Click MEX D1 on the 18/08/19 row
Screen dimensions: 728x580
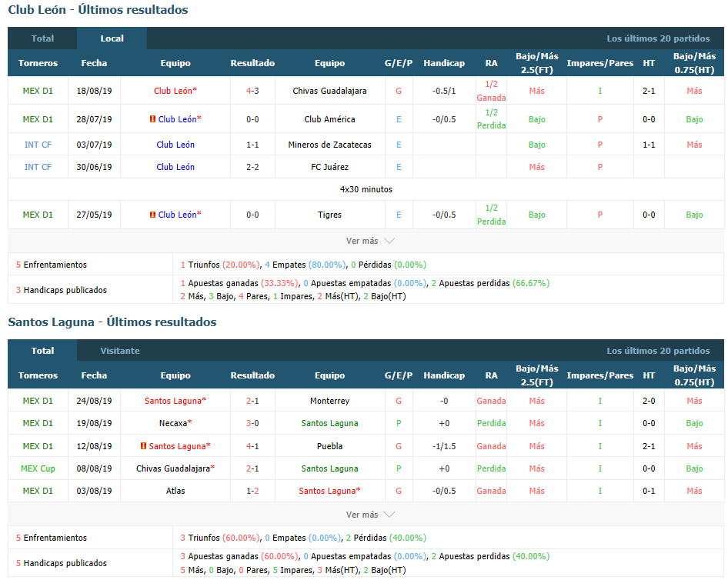click(38, 91)
